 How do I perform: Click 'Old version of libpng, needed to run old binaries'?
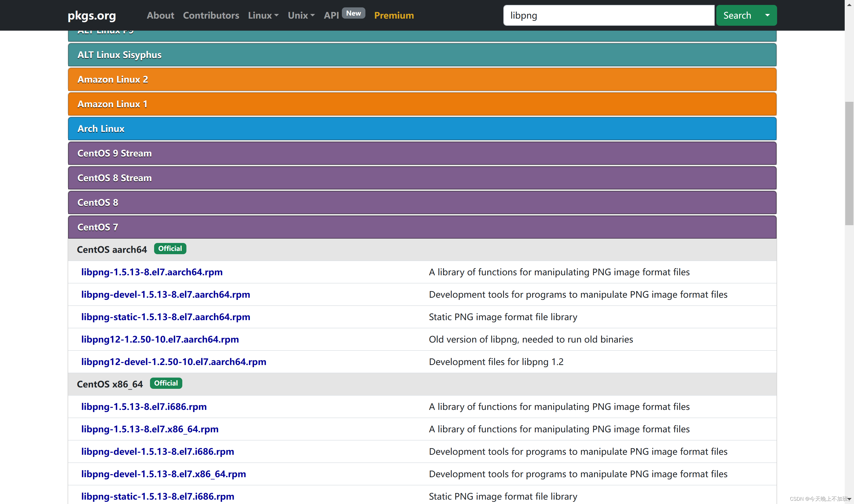click(x=531, y=339)
